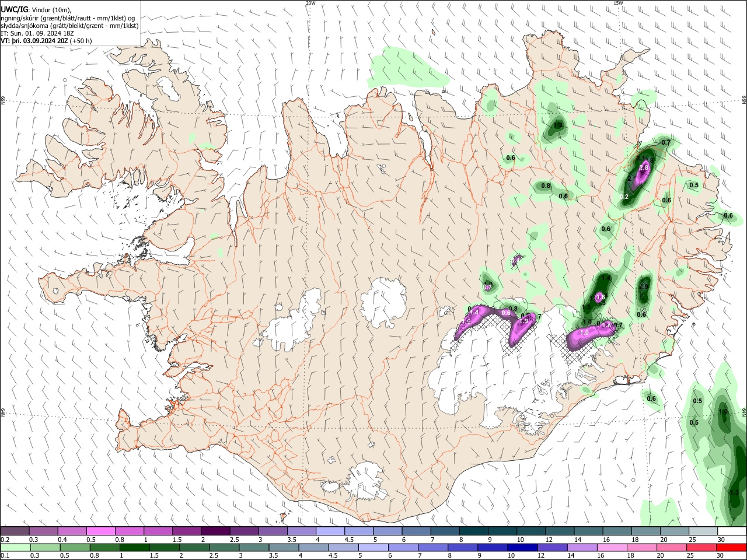747x560 pixels.
Task: Click the lavender swatch between 4 and 4.5 in the upper legend row
Action: point(331,531)
